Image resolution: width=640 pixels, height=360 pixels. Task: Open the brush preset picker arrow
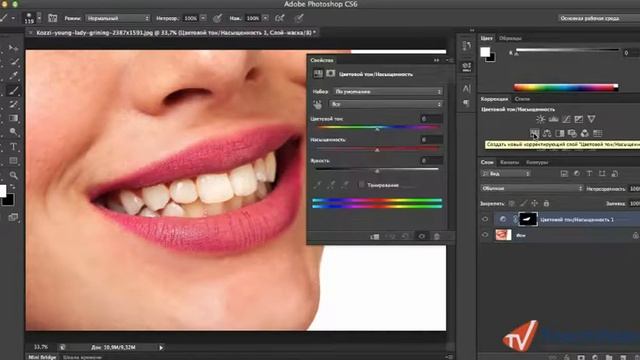point(39,18)
